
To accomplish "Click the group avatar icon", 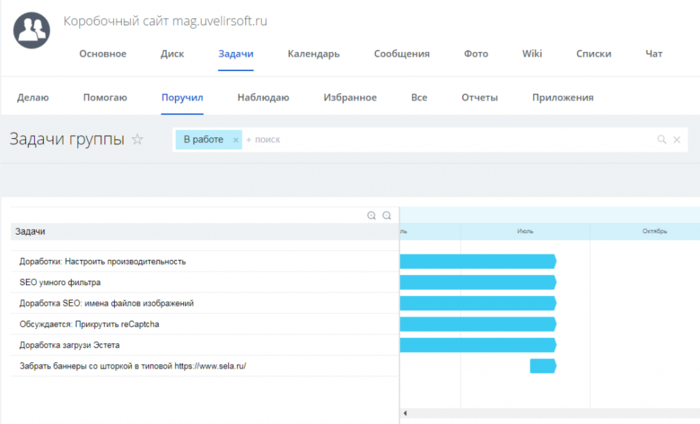I will click(32, 30).
